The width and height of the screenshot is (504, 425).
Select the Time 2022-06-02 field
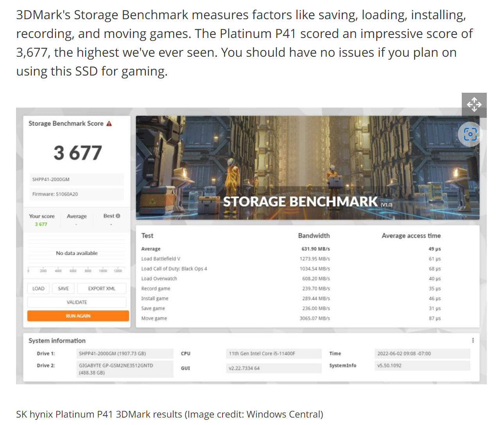pyautogui.click(x=422, y=354)
